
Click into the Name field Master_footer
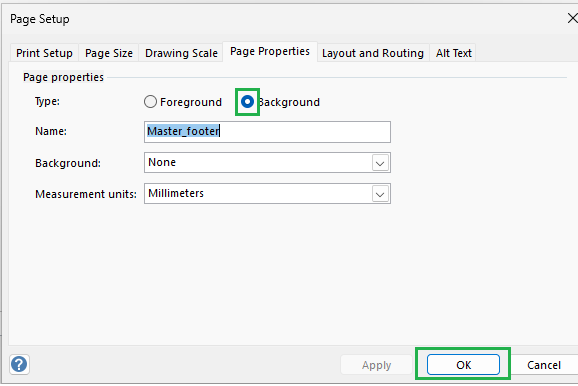click(267, 132)
